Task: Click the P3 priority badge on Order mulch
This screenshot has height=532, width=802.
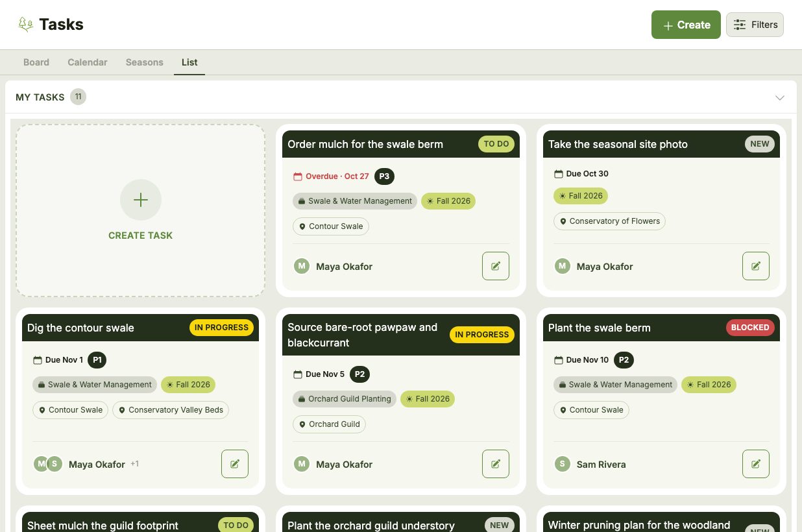Action: click(x=384, y=176)
